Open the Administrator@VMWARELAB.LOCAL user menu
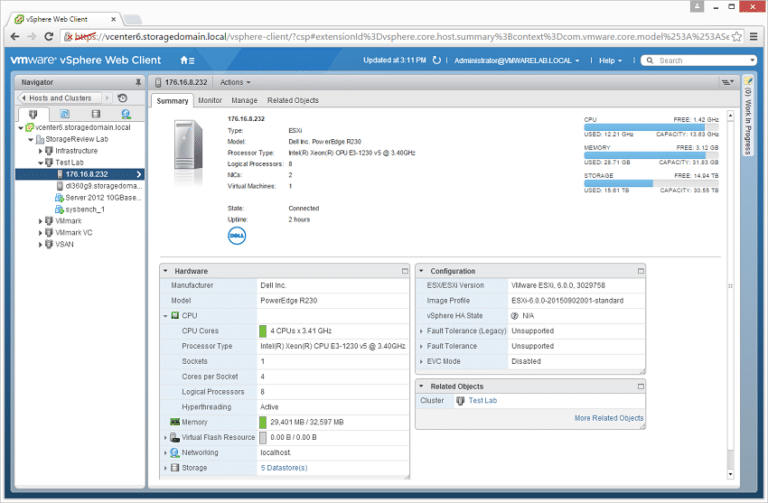The height and width of the screenshot is (503, 768). click(x=517, y=60)
